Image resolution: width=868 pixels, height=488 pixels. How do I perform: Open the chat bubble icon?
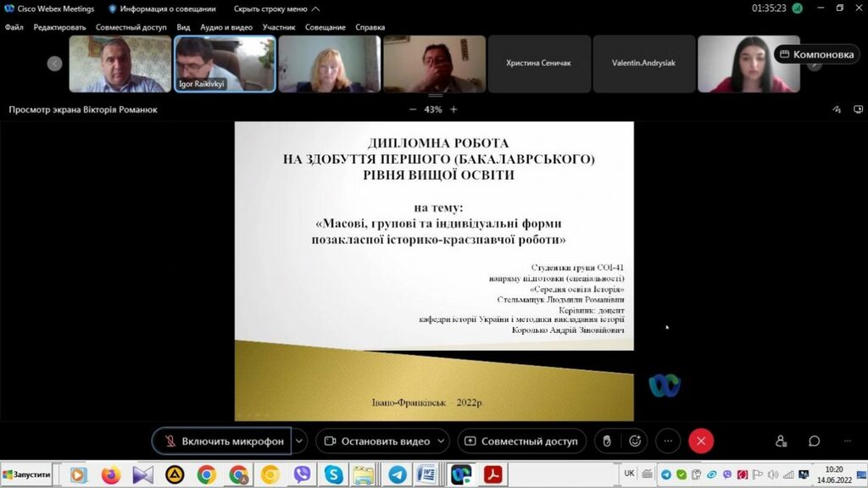814,441
